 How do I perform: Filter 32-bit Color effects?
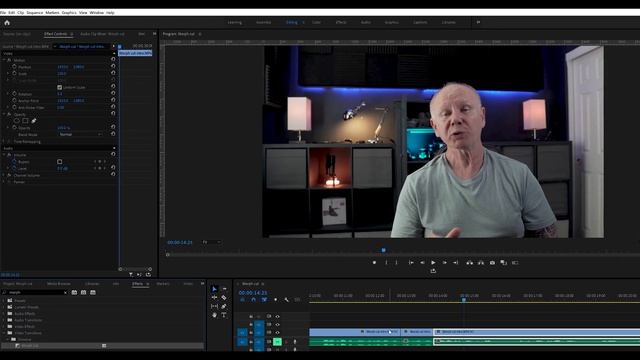pos(83,293)
